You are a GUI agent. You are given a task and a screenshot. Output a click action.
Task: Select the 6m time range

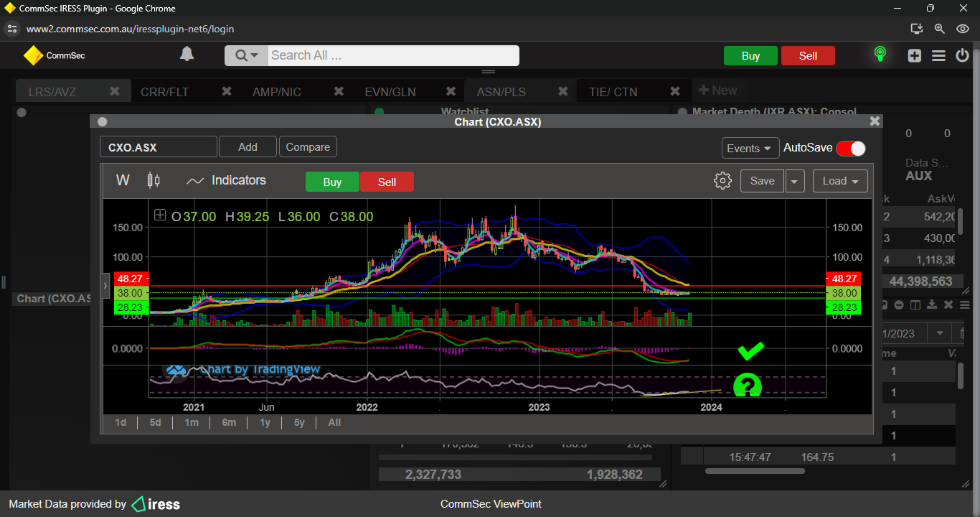pos(229,422)
